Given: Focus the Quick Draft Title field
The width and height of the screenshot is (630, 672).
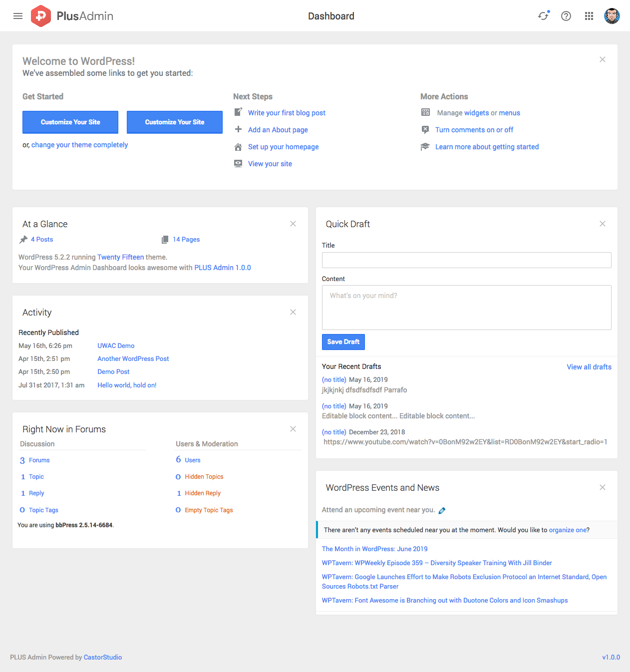Looking at the screenshot, I should pyautogui.click(x=467, y=260).
